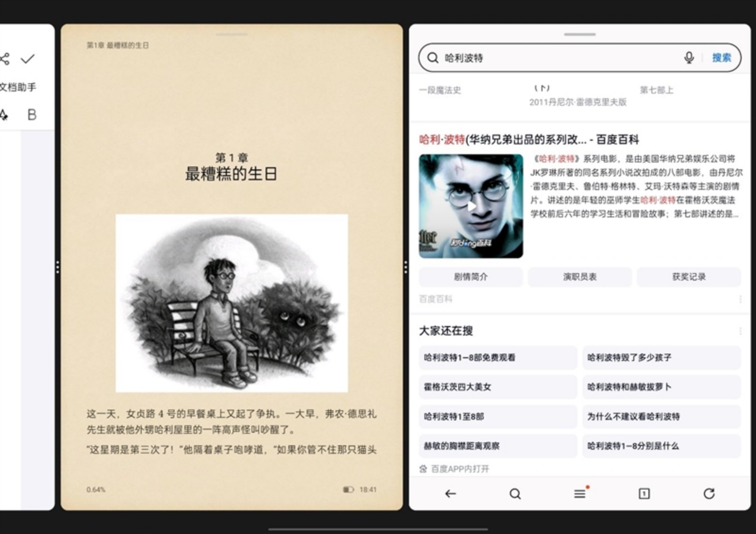Select suggestion 霍格沃茨四大美女
Viewport: 756px width, 534px height.
(x=498, y=387)
